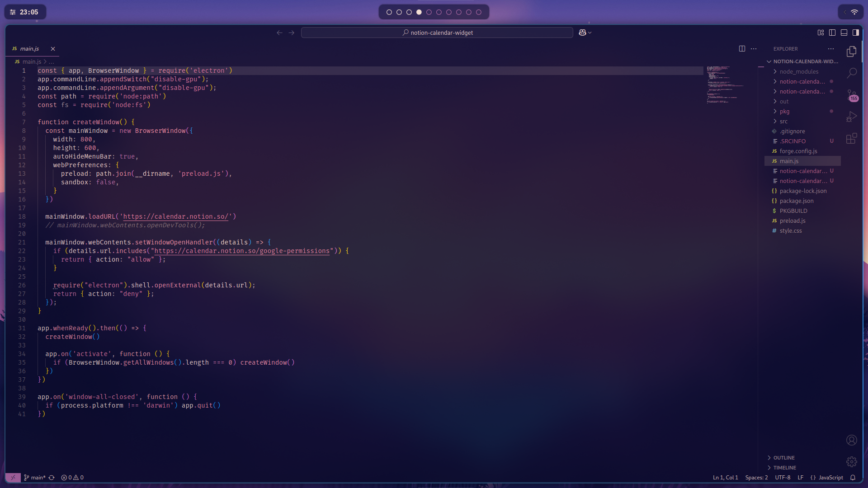Toggle Primary Side Bar visibility
The height and width of the screenshot is (488, 868).
click(832, 33)
